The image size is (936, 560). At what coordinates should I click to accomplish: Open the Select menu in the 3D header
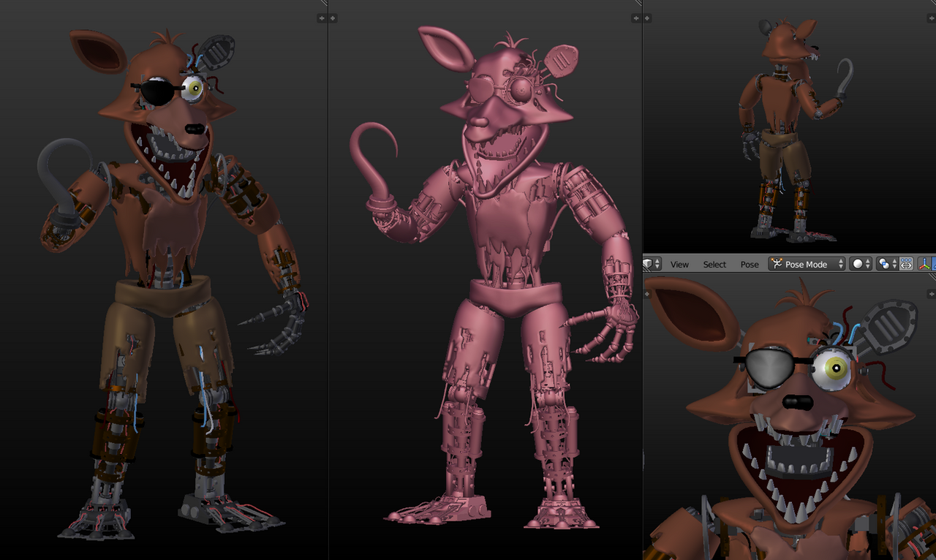tap(714, 265)
